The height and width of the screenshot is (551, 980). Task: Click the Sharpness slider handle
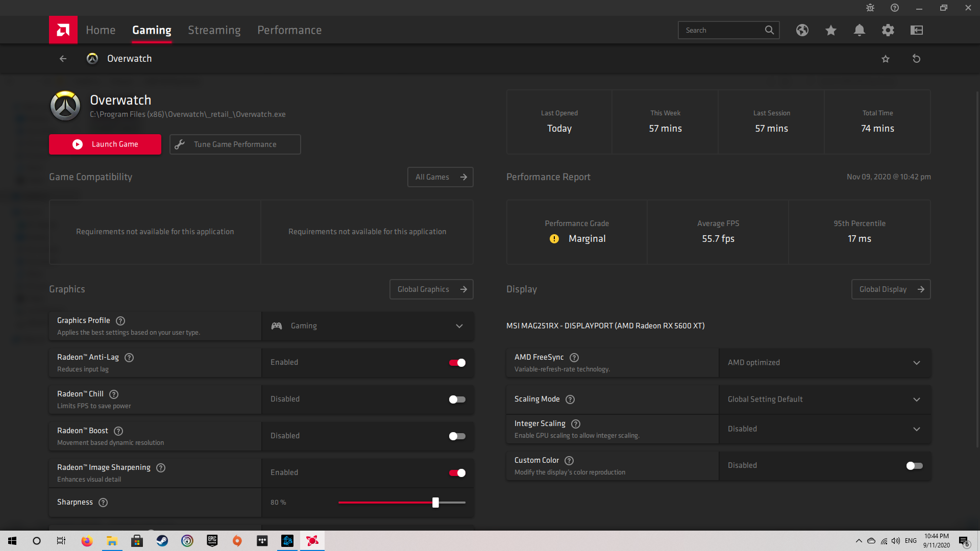pyautogui.click(x=435, y=503)
